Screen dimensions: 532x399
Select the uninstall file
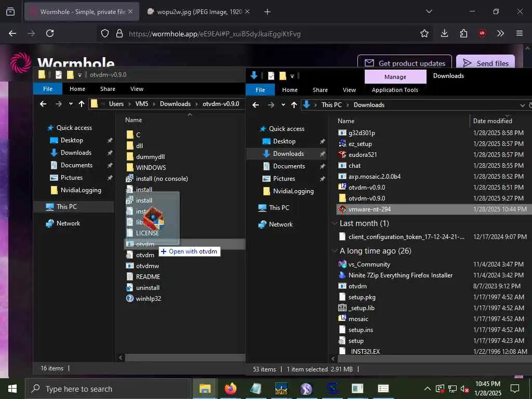[148, 288]
